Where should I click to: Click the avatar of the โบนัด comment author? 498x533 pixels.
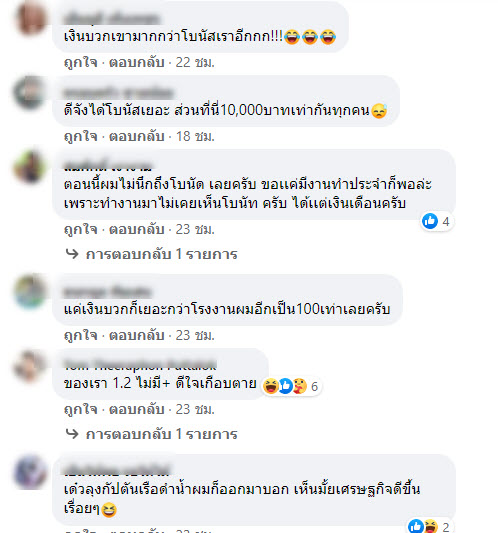pyautogui.click(x=30, y=167)
